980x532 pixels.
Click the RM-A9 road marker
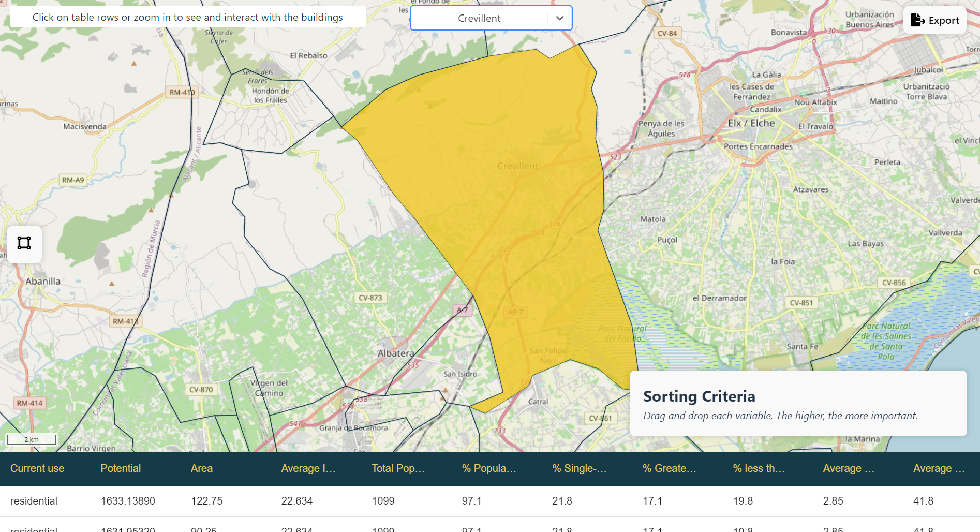click(73, 180)
